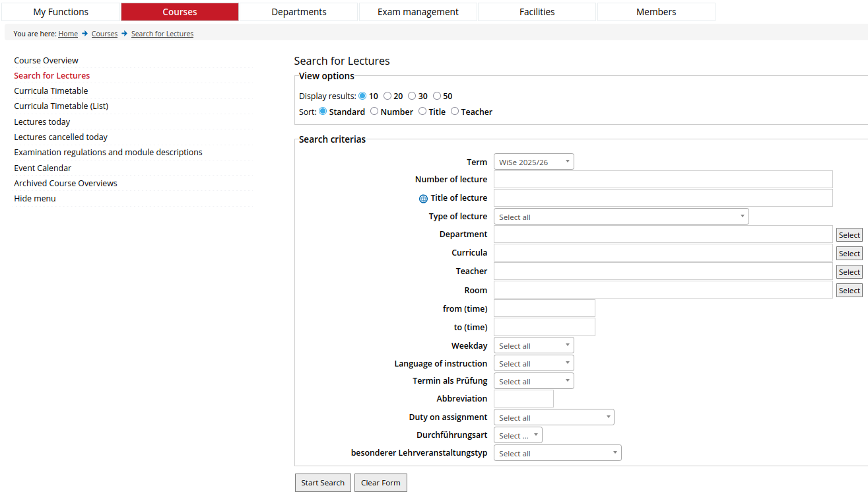Click Select next to the Room field

[850, 290]
